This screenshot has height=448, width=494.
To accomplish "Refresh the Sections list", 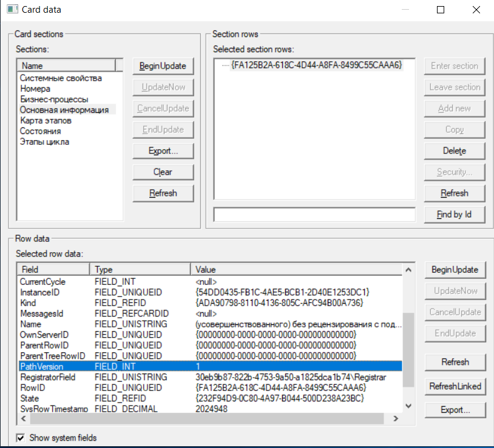I will (x=163, y=193).
